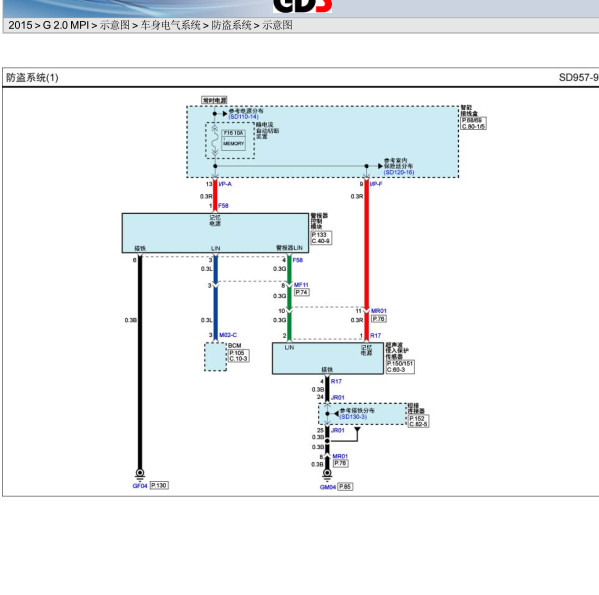Open page reference P.130 next to GF04
This screenshot has height=595, width=599.
coord(159,485)
